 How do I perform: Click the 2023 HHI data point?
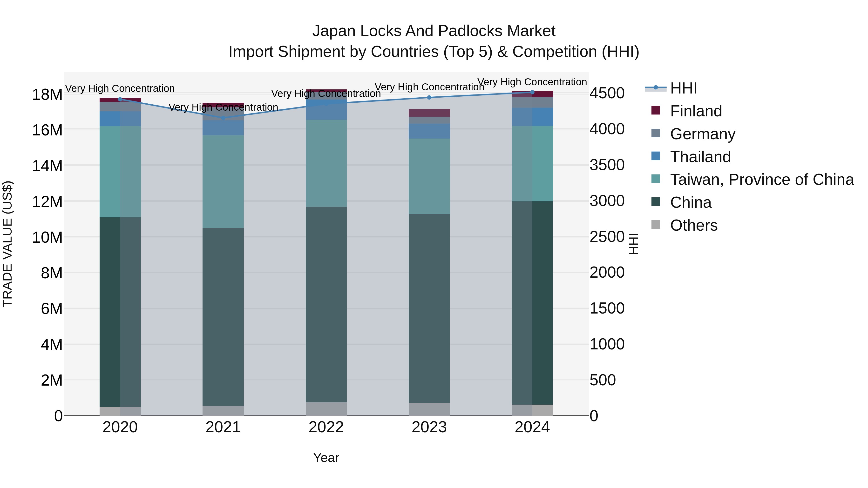click(429, 98)
